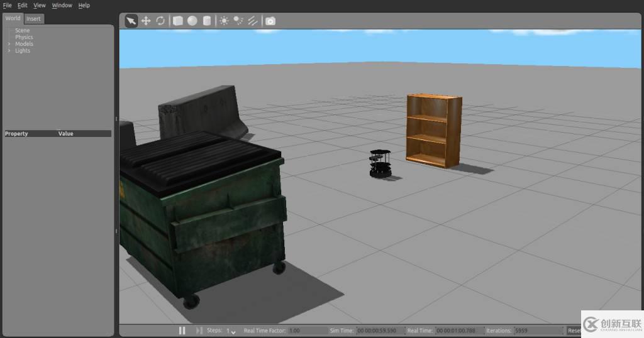Switch to the Insert tab

click(x=33, y=19)
